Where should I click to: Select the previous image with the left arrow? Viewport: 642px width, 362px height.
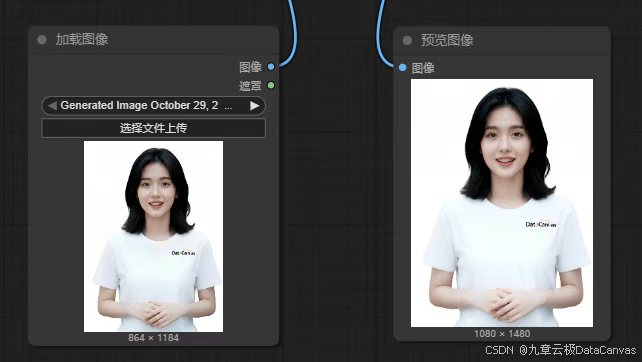click(52, 106)
